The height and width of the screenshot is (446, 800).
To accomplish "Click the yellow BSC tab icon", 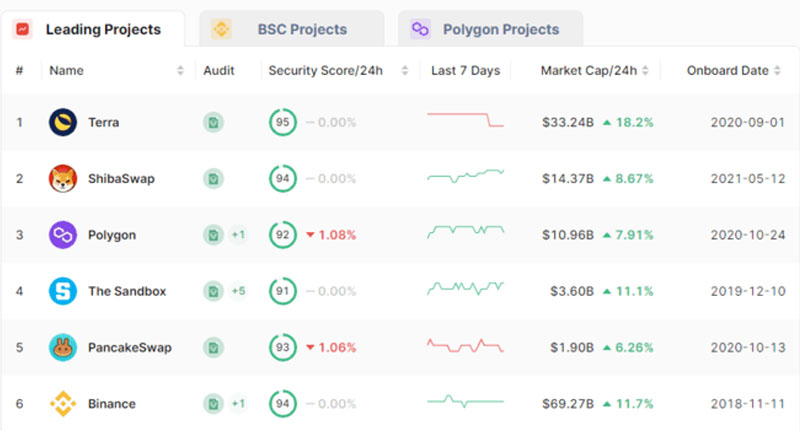I will [x=221, y=29].
